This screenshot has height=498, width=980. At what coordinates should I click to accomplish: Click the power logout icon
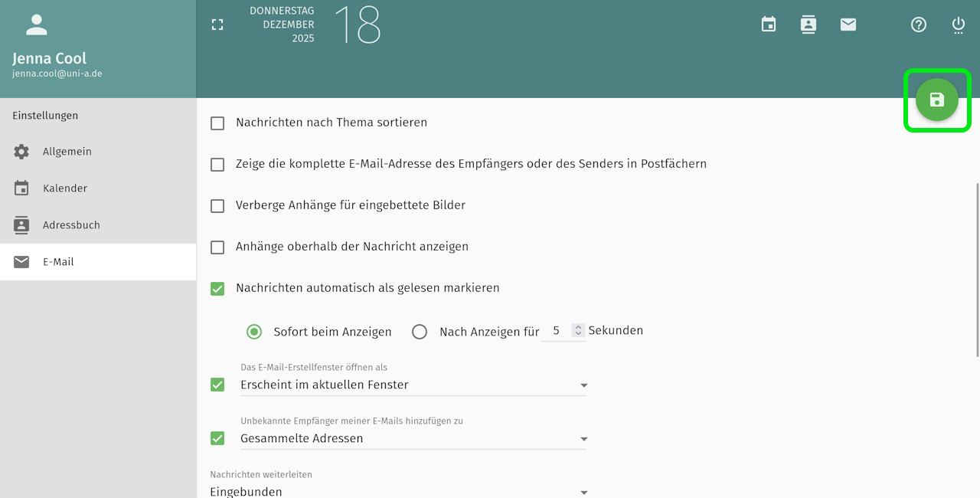pyautogui.click(x=959, y=25)
